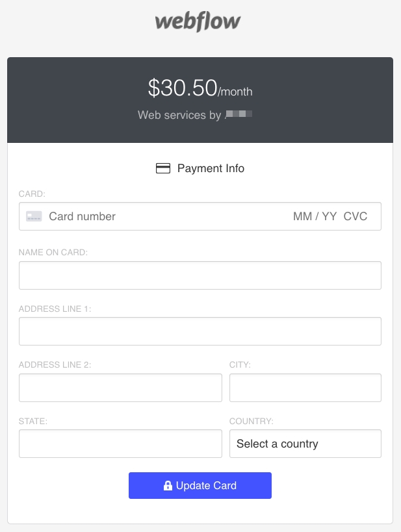The image size is (401, 532).
Task: Focus the Name on Card input
Action: tap(200, 275)
